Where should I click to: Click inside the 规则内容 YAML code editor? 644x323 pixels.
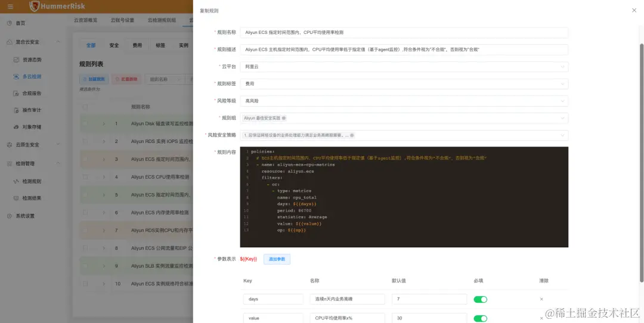click(404, 197)
